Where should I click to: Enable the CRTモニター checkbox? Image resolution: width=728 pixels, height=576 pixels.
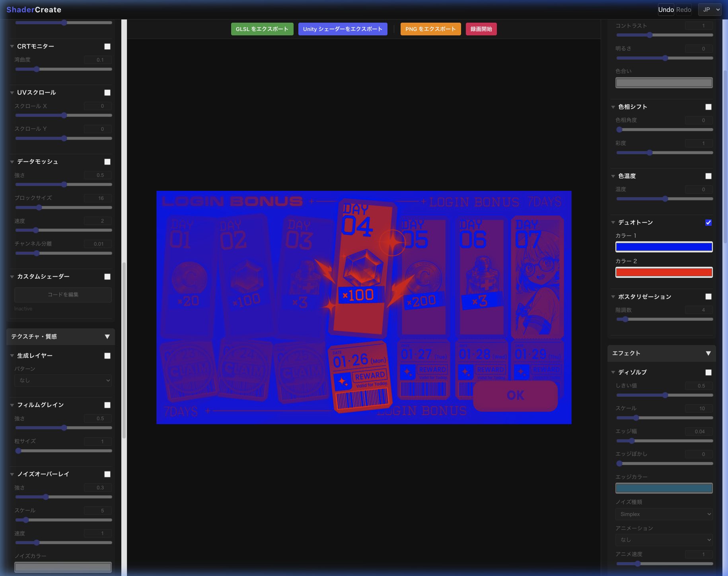[x=107, y=47]
